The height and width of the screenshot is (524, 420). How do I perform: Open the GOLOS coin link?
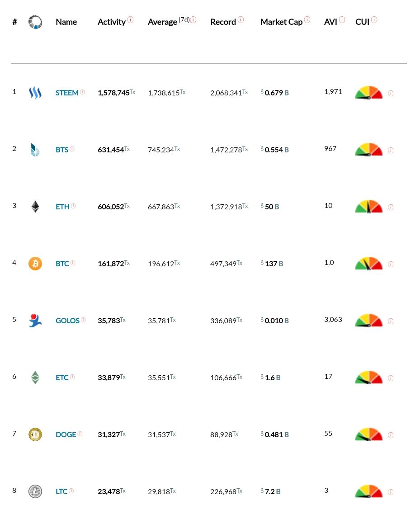coord(67,321)
